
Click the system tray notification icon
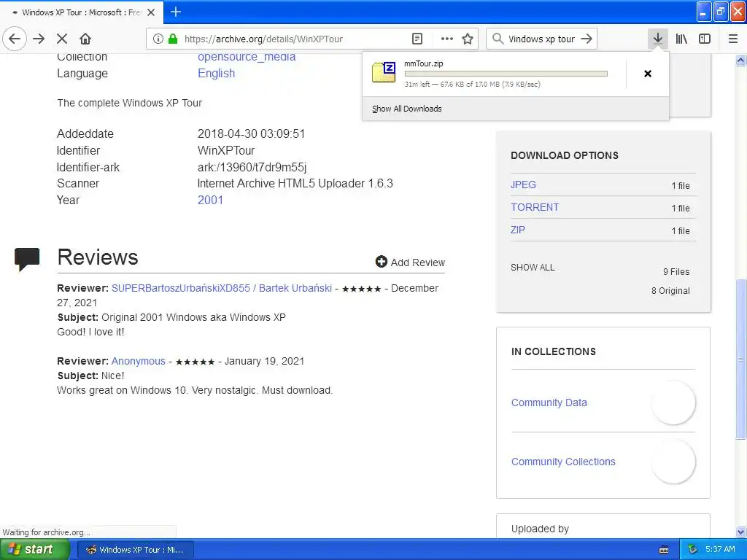coord(692,550)
